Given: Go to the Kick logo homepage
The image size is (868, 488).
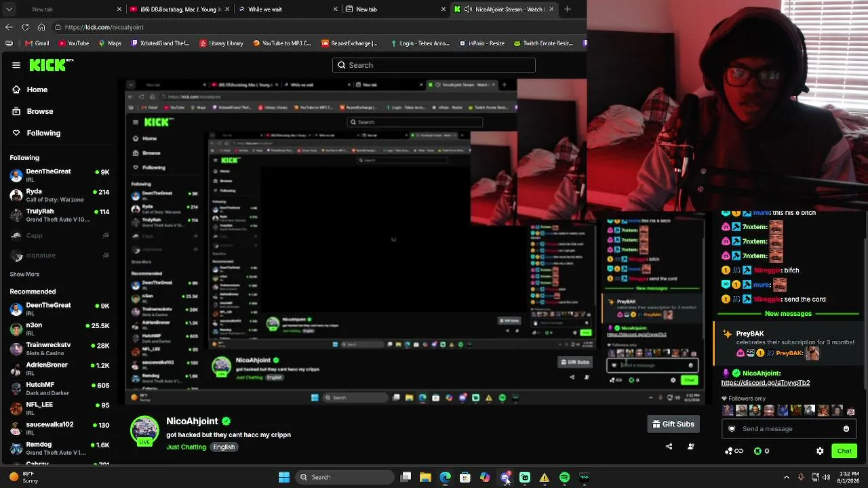Looking at the screenshot, I should pyautogui.click(x=52, y=65).
